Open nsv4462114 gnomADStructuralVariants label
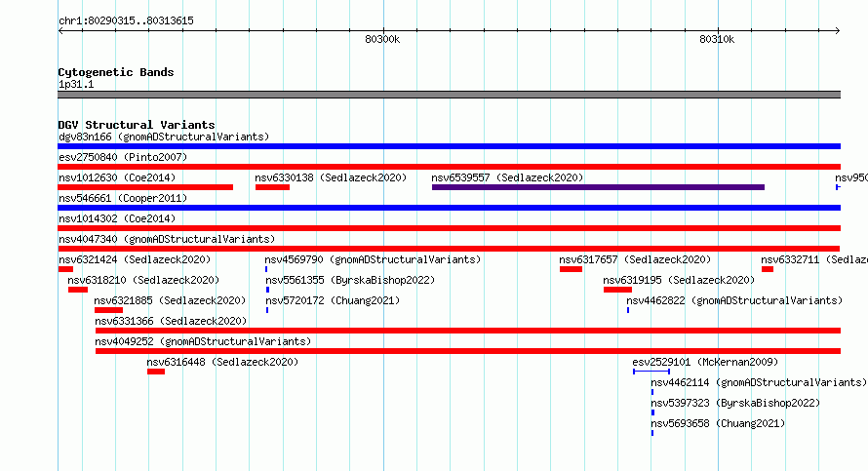The image size is (868, 471). tap(759, 382)
